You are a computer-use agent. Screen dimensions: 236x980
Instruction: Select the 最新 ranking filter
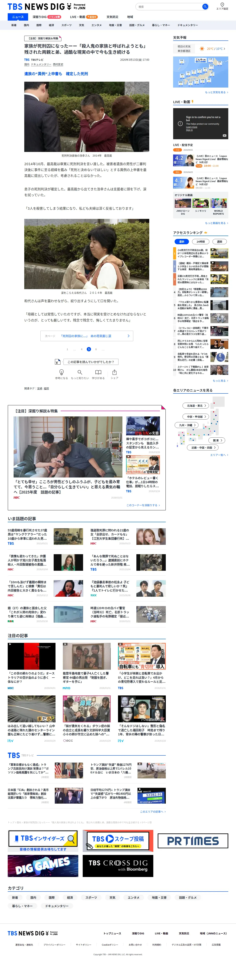pos(182,242)
